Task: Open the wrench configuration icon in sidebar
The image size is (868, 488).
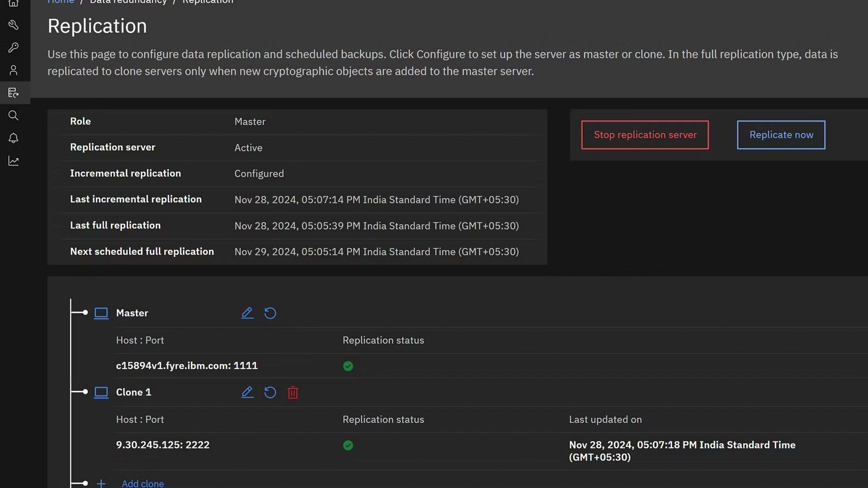Action: point(13,25)
